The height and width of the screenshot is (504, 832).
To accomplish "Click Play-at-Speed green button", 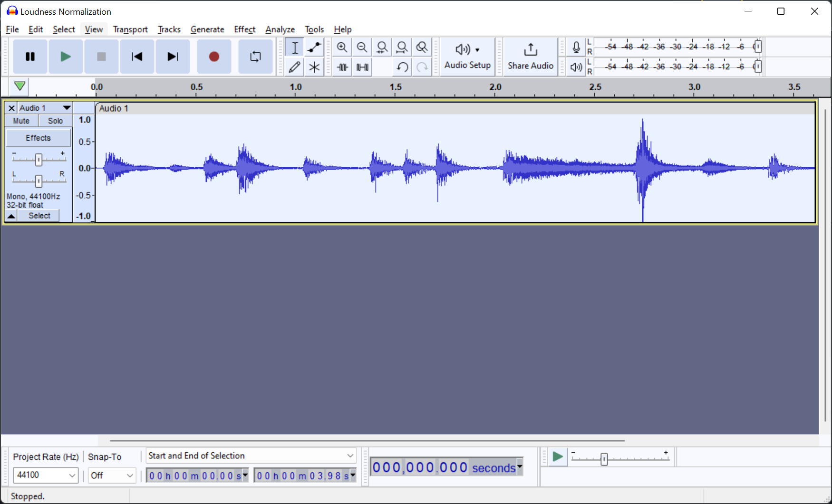I will click(x=557, y=457).
